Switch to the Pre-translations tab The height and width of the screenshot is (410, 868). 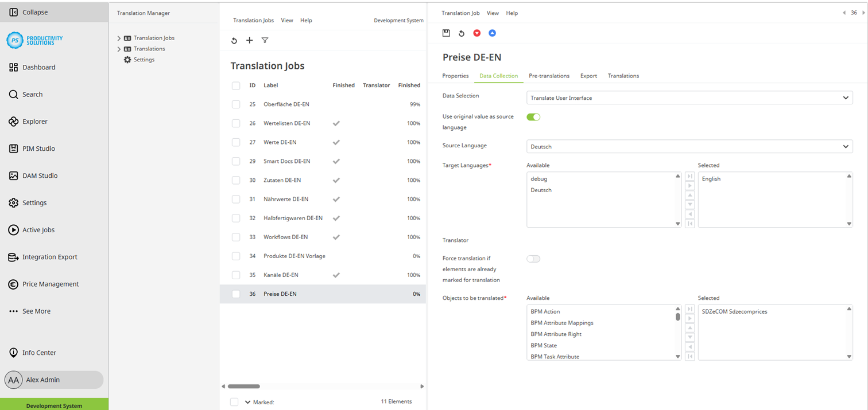[549, 75]
